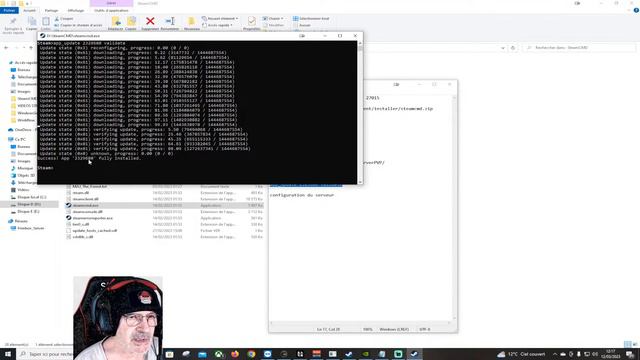Open notification center icon
The width and height of the screenshot is (640, 360).
coord(631,354)
